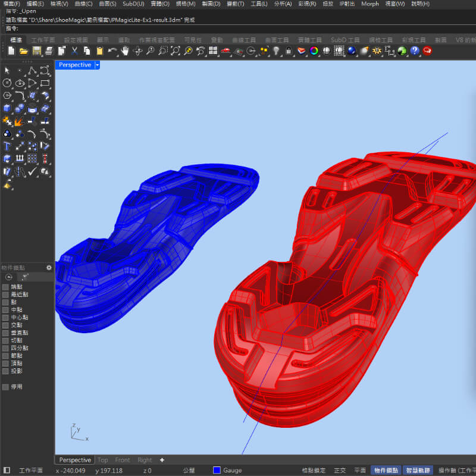Screen dimensions: 476x476
Task: Select the Pan hand tool
Action: 126,51
